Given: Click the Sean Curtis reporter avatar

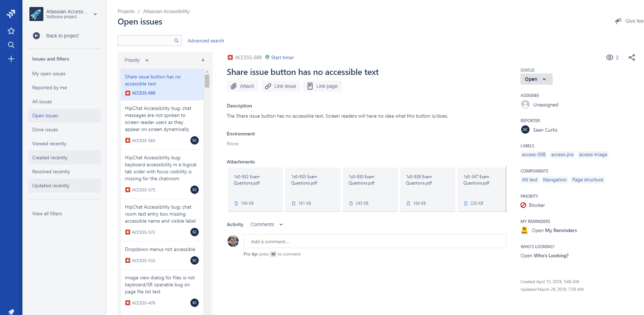Looking at the screenshot, I should coord(525,129).
